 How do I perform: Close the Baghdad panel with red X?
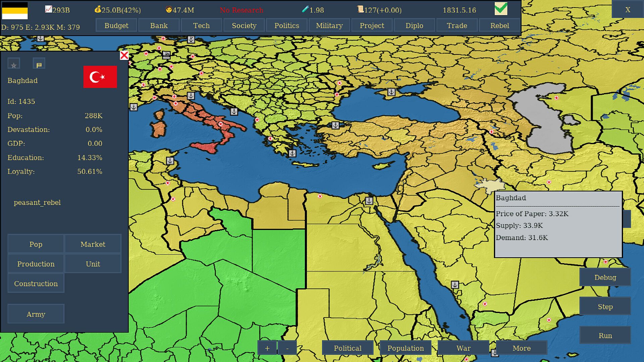[x=124, y=55]
